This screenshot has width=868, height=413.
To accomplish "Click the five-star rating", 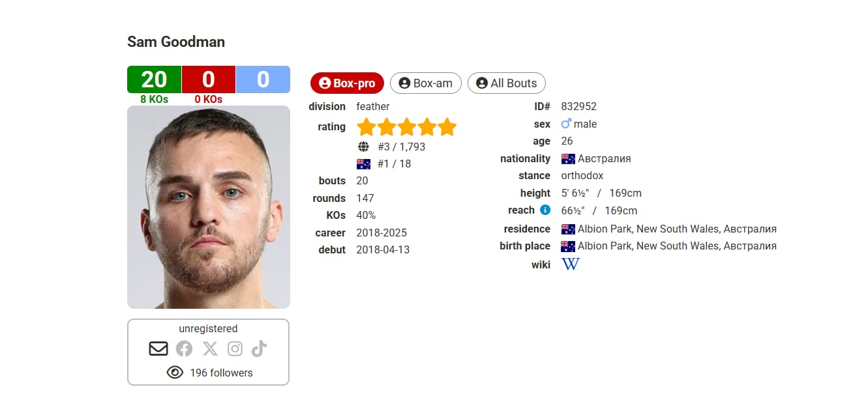I will point(406,127).
